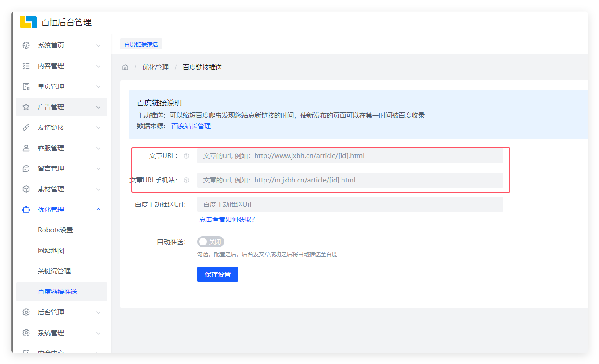
Task: Open the Robots设置 submenu item
Action: [x=56, y=230]
